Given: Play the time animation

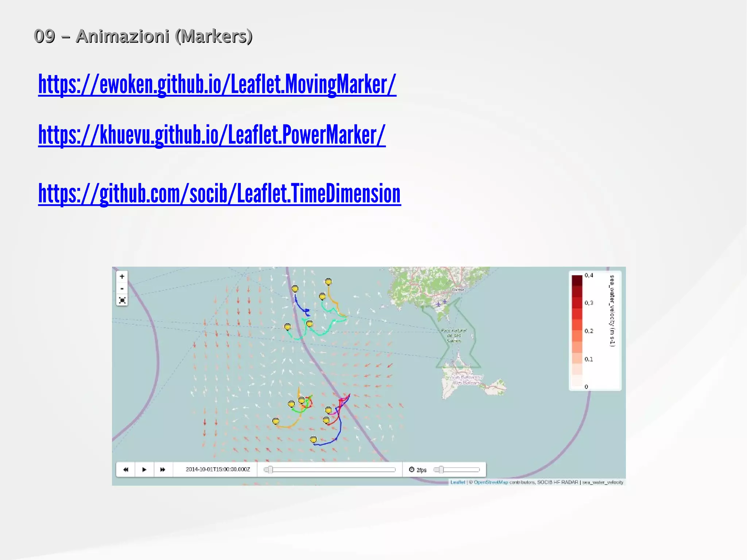Looking at the screenshot, I should pos(144,470).
